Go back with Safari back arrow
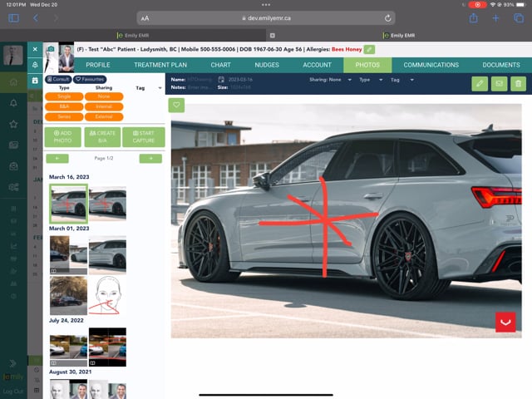Viewport: 532px width, 399px height. point(35,18)
